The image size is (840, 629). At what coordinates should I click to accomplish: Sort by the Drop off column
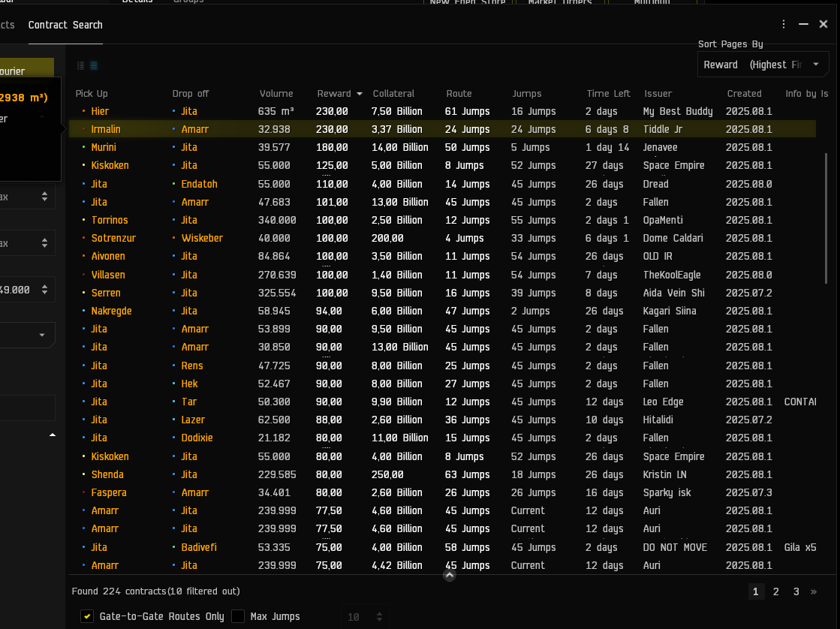(190, 93)
